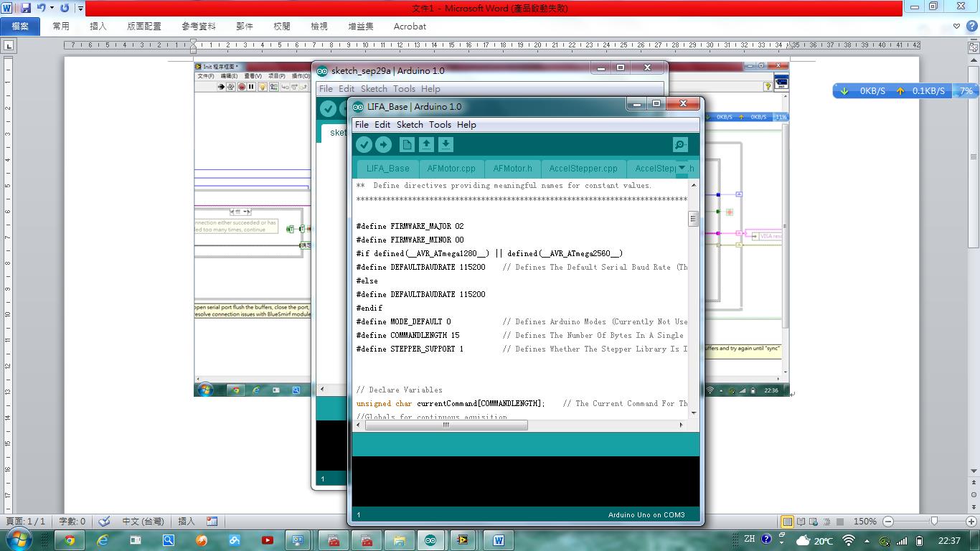Click the Save sketch down-arrow icon

pyautogui.click(x=446, y=145)
